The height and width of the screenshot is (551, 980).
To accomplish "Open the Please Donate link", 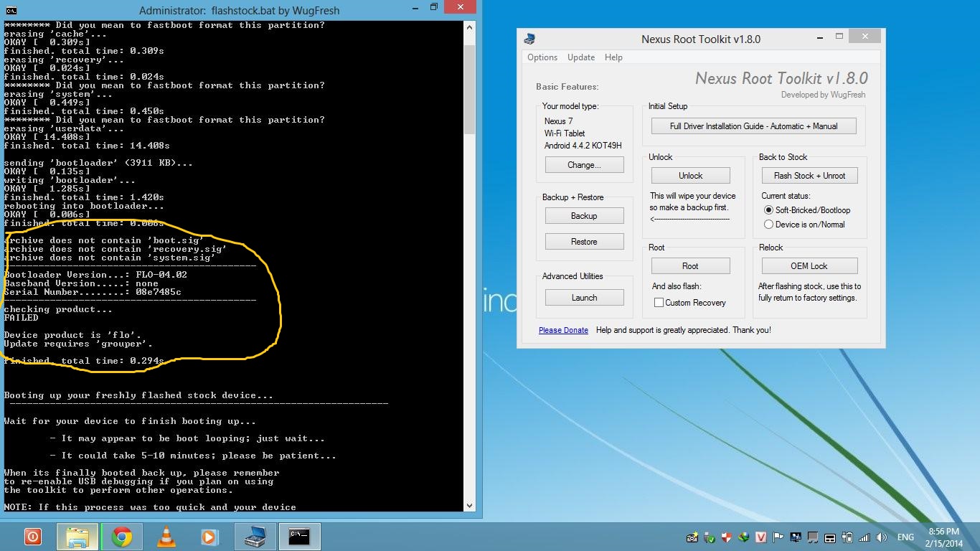I will [x=563, y=330].
